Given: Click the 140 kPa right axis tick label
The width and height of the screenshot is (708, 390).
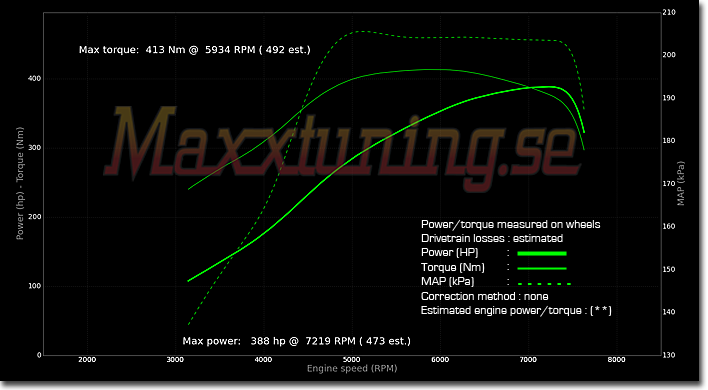Looking at the screenshot, I should pos(669,312).
